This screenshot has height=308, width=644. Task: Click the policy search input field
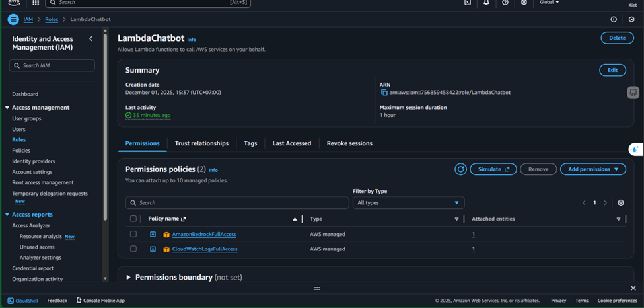236,203
